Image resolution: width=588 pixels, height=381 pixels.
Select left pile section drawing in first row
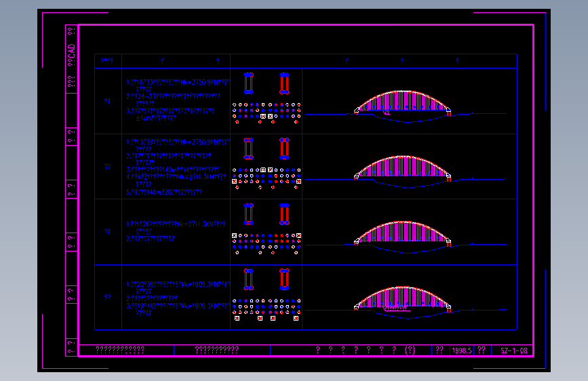click(249, 83)
